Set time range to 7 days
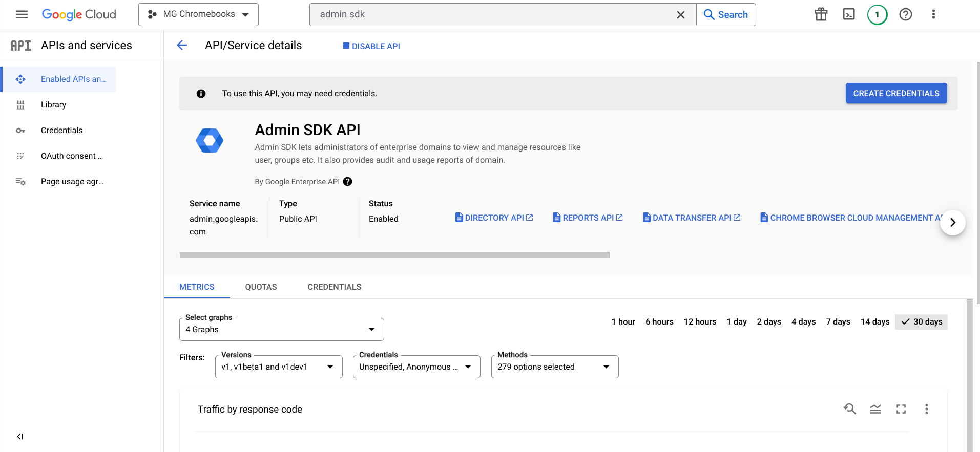 pyautogui.click(x=838, y=322)
